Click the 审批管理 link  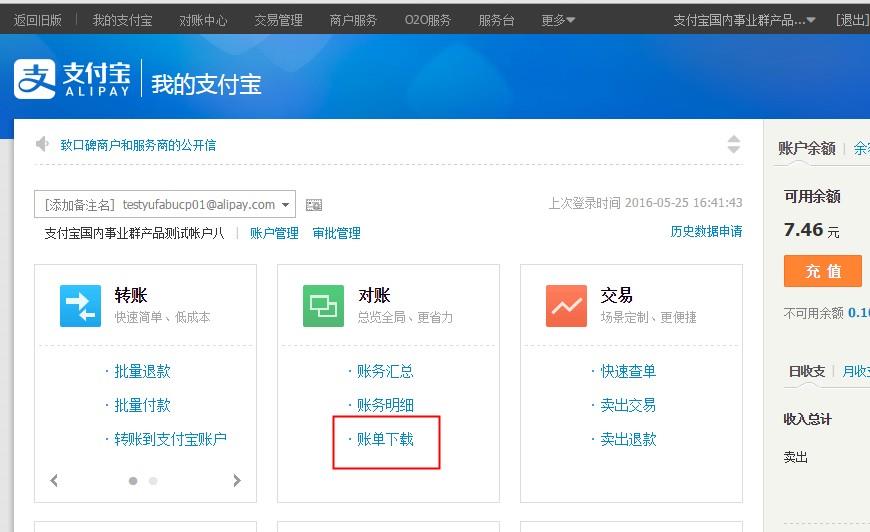pyautogui.click(x=336, y=233)
